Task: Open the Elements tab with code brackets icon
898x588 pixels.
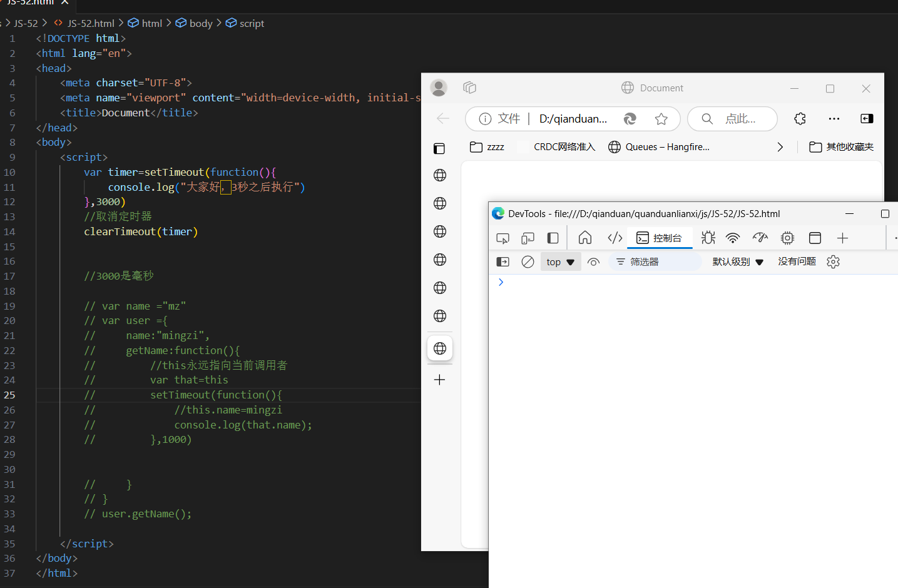Action: pos(615,238)
